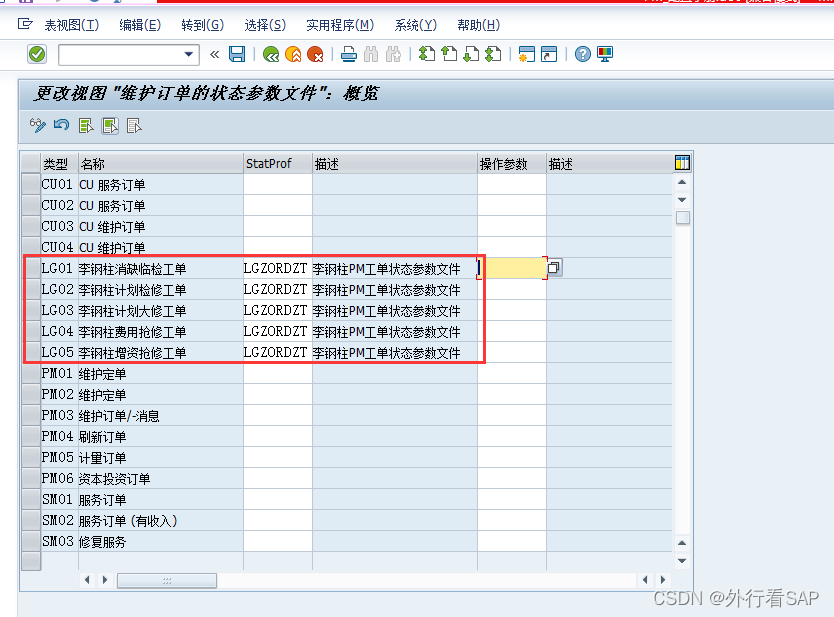Open the 表视图(T) menu

click(72, 25)
